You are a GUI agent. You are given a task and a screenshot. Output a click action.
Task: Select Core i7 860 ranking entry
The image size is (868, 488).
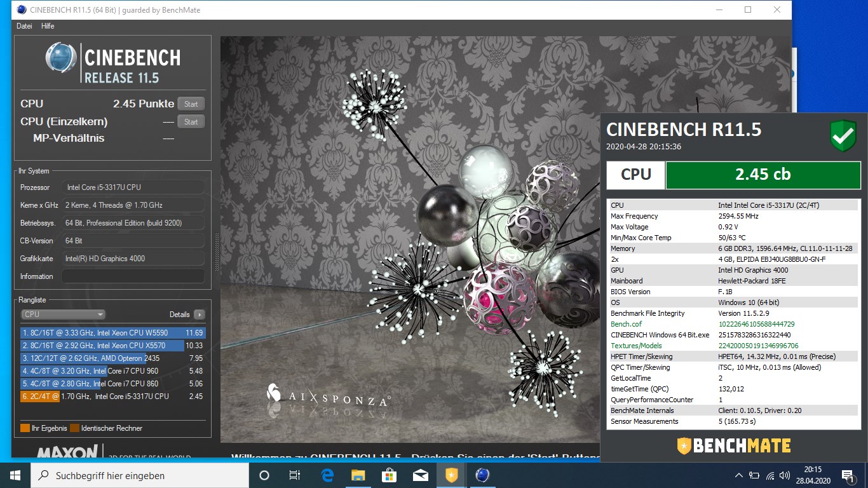tap(112, 384)
